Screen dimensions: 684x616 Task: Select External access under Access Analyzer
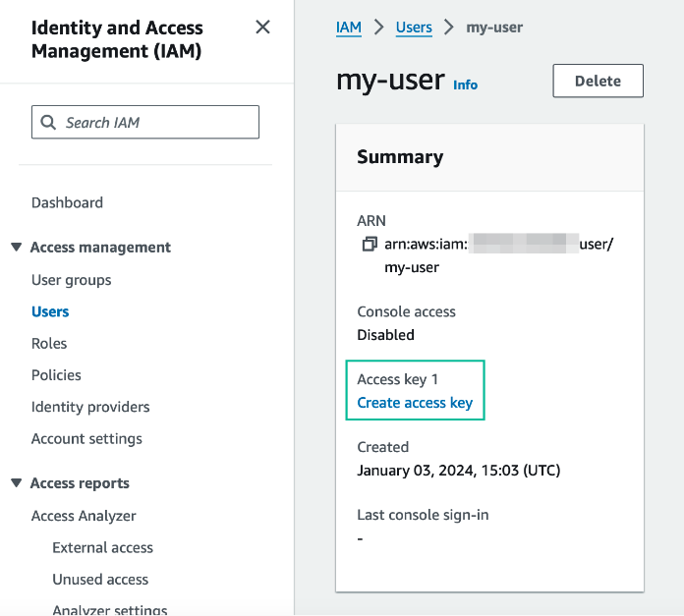coord(102,547)
